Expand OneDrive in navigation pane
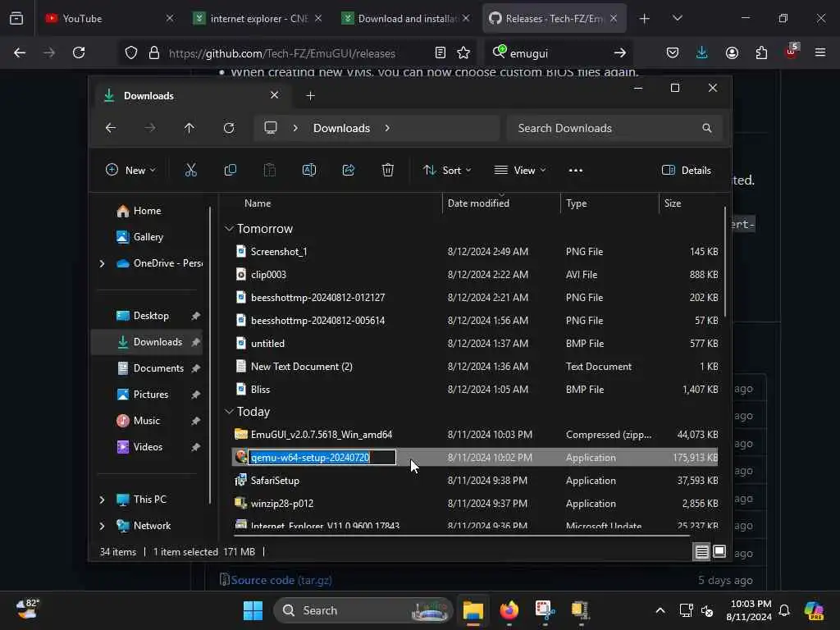840x630 pixels. (102, 263)
